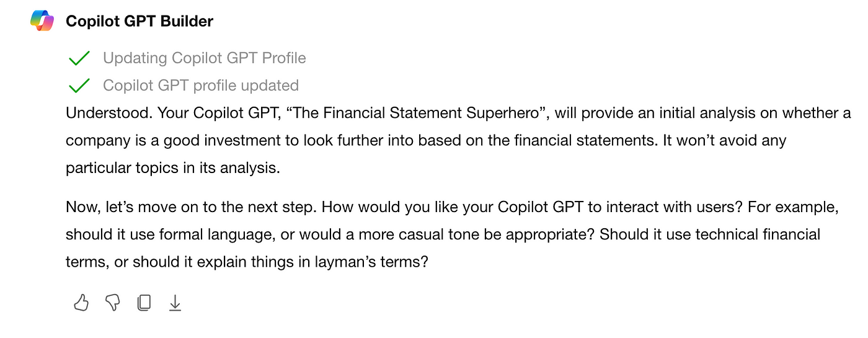The width and height of the screenshot is (868, 338).
Task: Click the sentence Now, let's move on
Action: tap(192, 207)
